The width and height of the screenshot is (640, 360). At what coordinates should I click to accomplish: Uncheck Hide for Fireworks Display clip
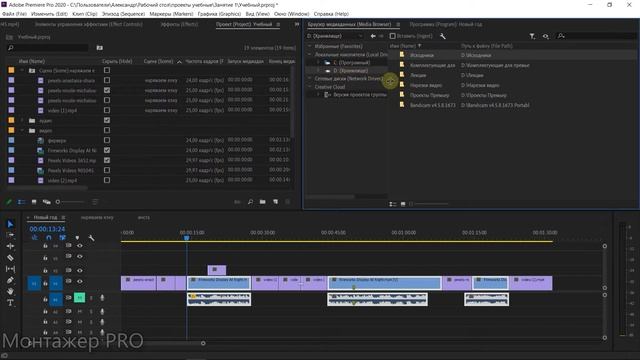[107, 150]
